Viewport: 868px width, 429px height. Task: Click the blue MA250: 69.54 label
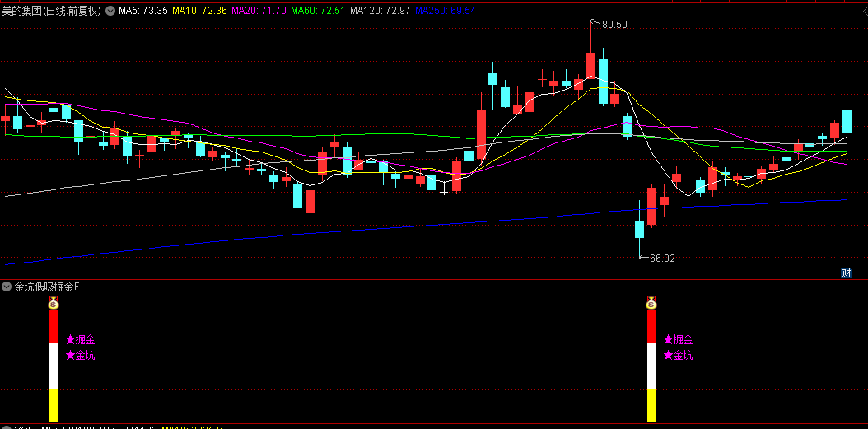446,11
